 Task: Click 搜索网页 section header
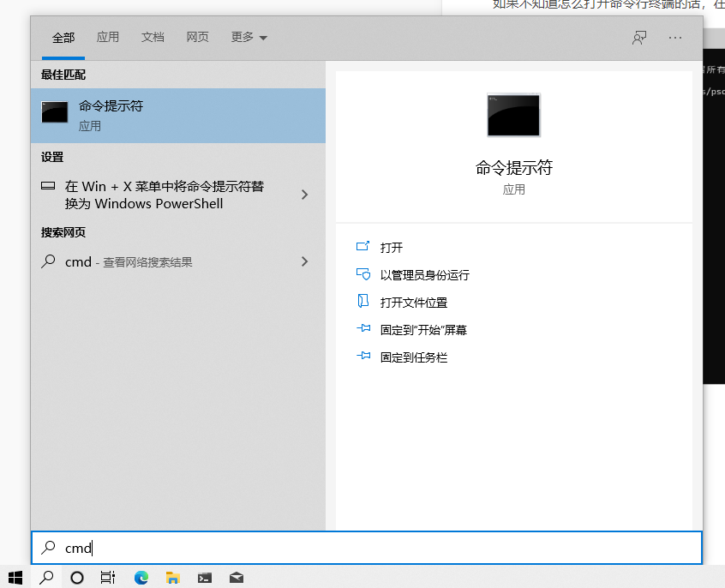pyautogui.click(x=63, y=231)
